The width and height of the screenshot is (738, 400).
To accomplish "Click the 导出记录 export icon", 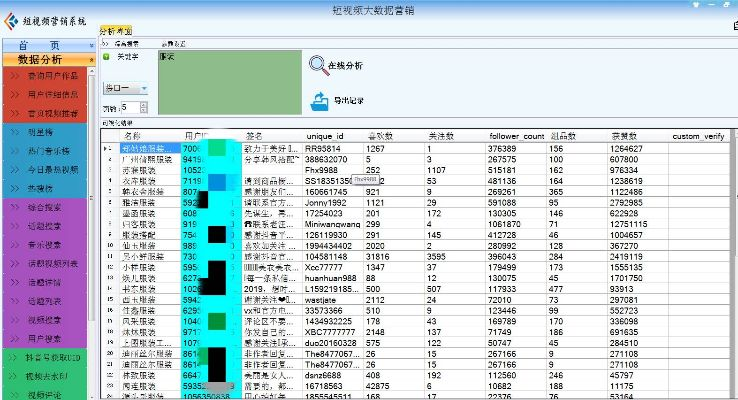I will pyautogui.click(x=318, y=100).
